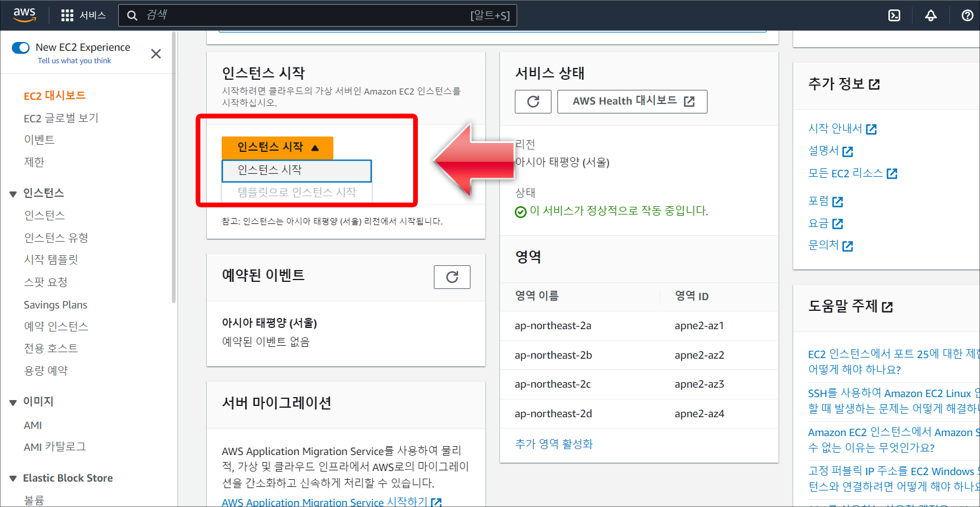Open 시작 템플릿 in sidebar

point(51,259)
